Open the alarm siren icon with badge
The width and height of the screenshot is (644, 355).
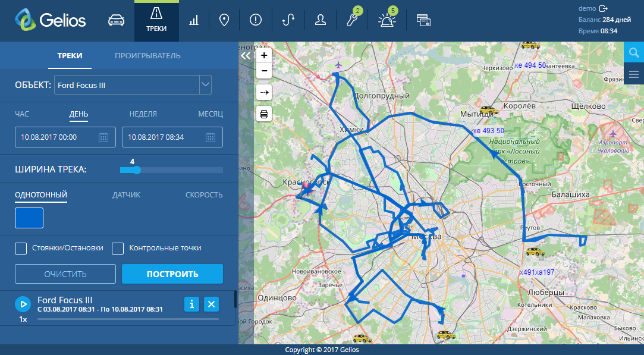[x=387, y=20]
